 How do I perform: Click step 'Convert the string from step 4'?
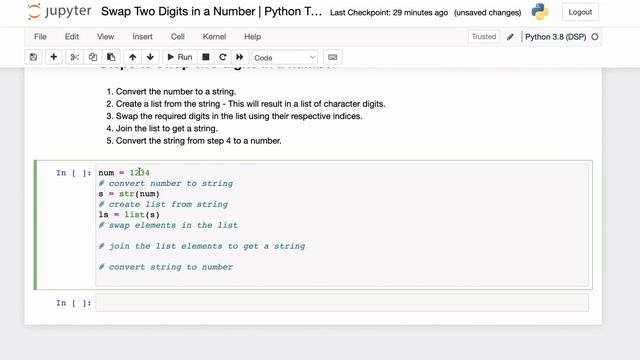pyautogui.click(x=173, y=140)
